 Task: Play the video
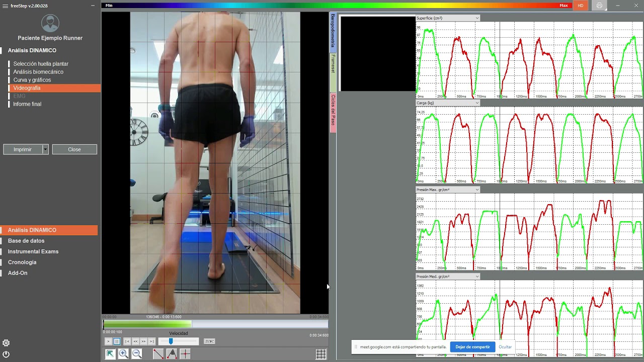pos(108,341)
